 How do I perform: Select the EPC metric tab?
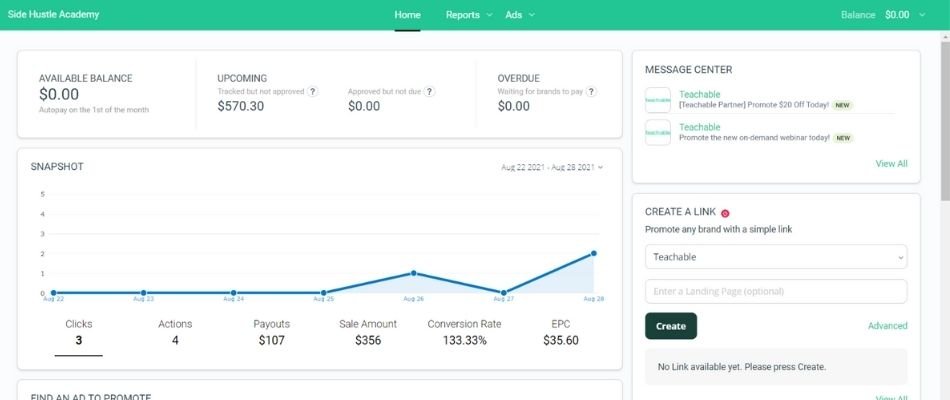coord(561,333)
